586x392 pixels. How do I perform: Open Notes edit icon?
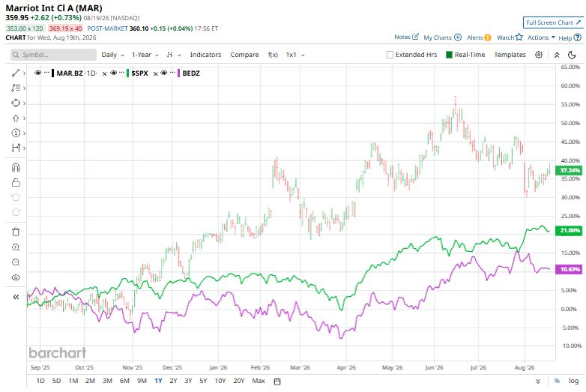pyautogui.click(x=416, y=37)
